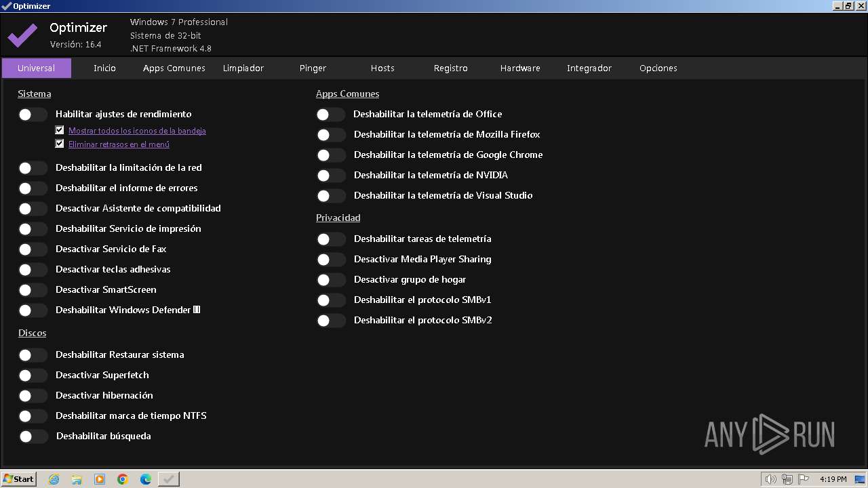Open the Registro tab
Viewport: 868px width, 488px height.
(451, 68)
